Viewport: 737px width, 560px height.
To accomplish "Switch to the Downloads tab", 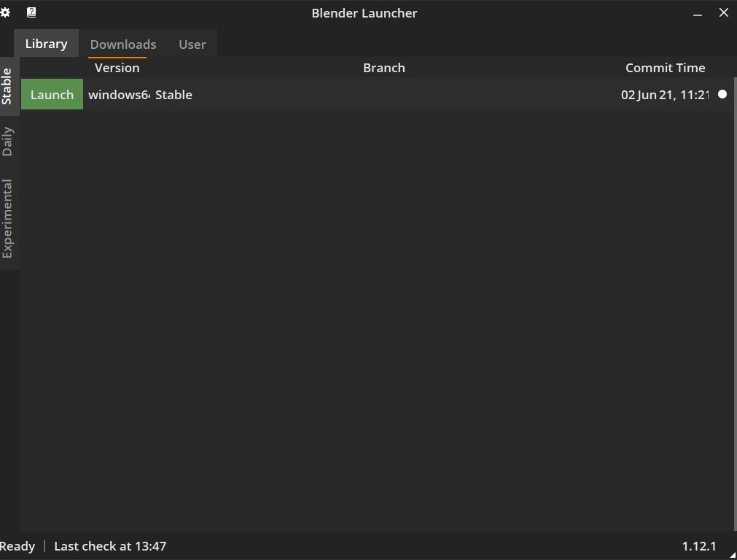I will tap(123, 44).
